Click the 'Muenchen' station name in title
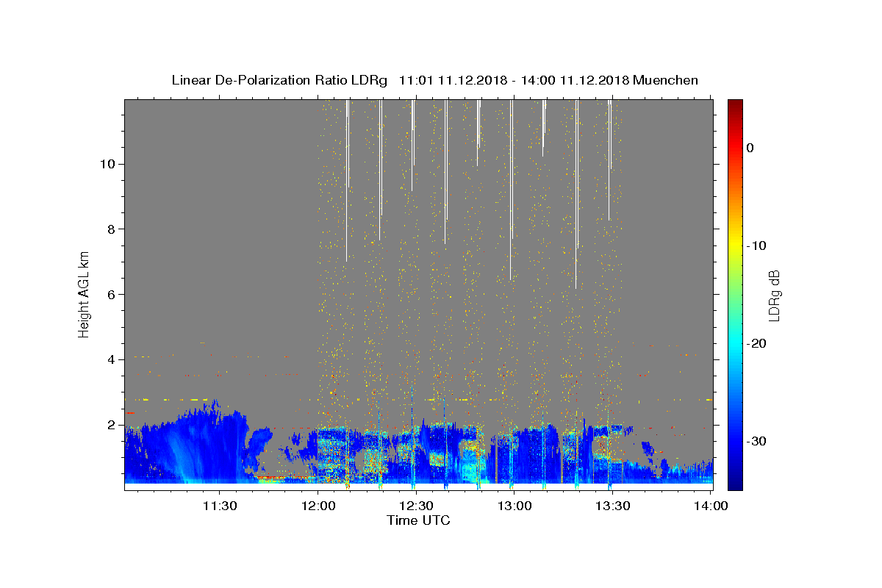Image resolution: width=882 pixels, height=588 pixels. [666, 80]
